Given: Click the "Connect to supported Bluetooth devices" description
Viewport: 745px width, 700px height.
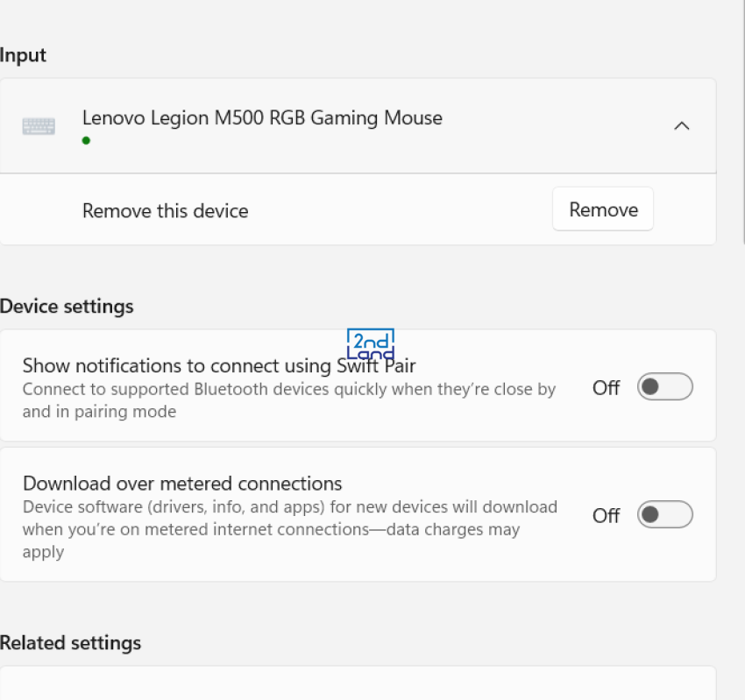Looking at the screenshot, I should click(x=289, y=400).
